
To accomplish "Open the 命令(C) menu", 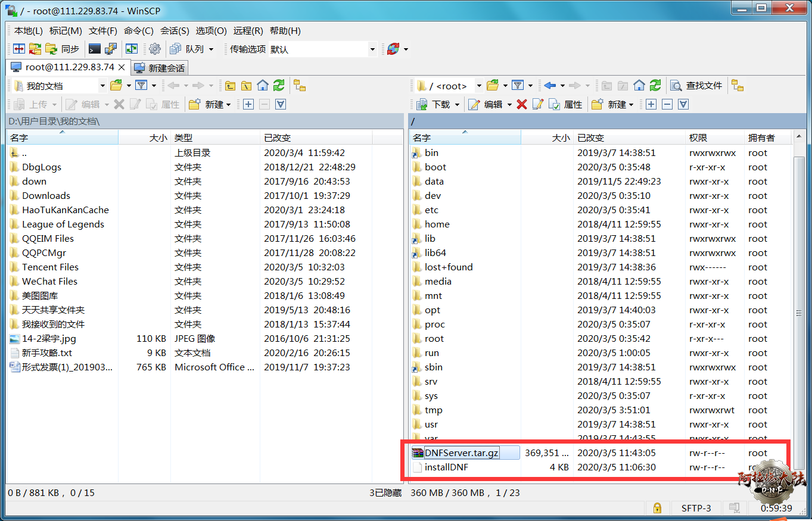I will (x=138, y=30).
